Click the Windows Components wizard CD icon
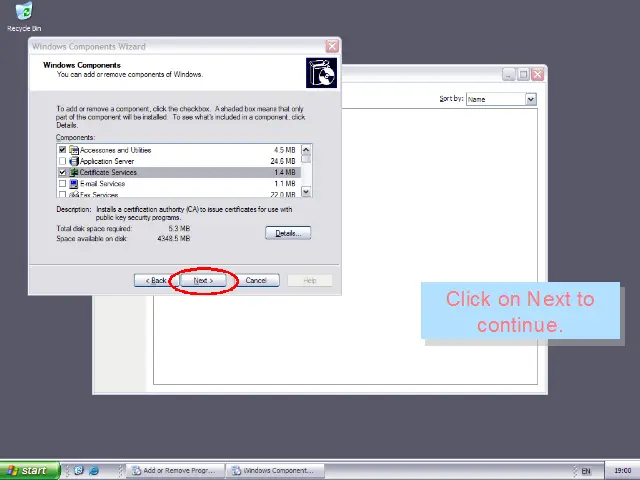640x480 pixels. click(x=321, y=73)
